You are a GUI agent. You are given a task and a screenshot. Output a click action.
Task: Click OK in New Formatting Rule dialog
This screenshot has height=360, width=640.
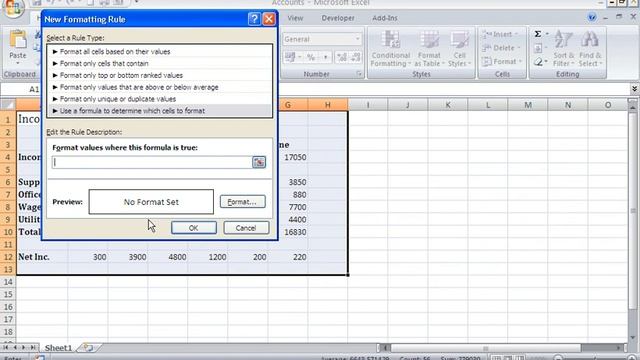pos(194,228)
